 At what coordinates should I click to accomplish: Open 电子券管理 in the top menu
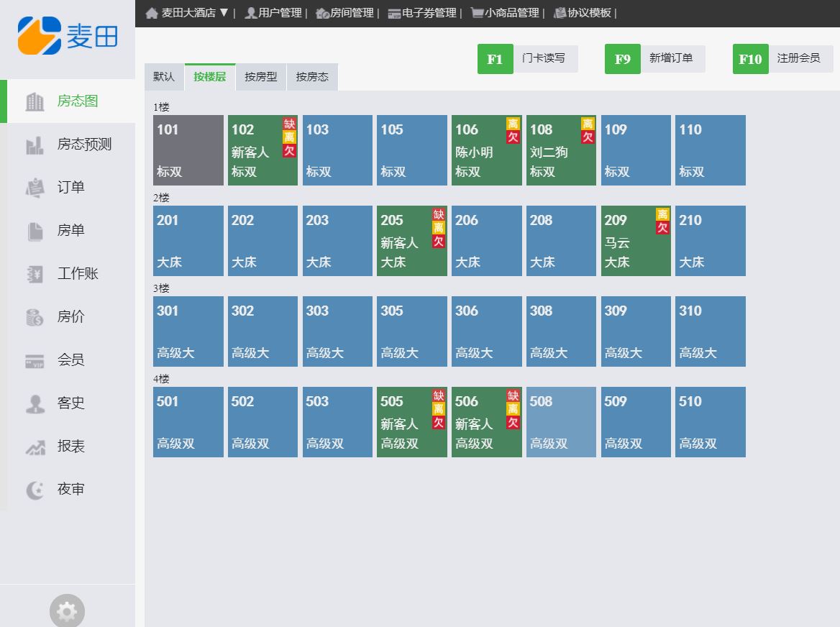click(x=422, y=13)
